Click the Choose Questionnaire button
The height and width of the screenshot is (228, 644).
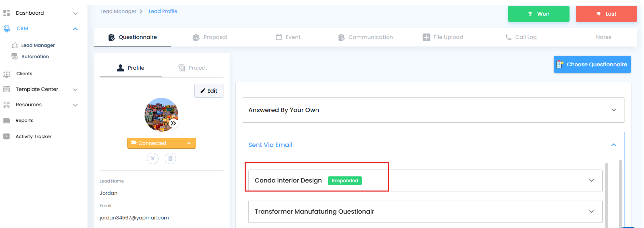tap(592, 64)
